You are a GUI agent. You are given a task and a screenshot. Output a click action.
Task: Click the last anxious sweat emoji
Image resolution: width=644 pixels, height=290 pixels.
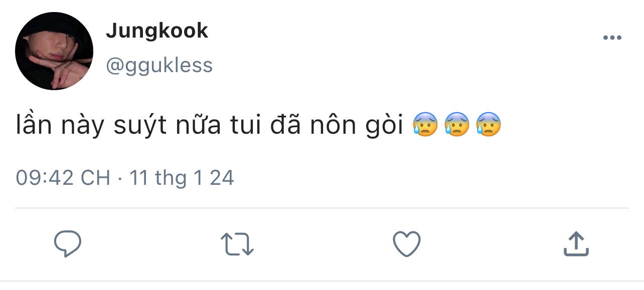[488, 125]
